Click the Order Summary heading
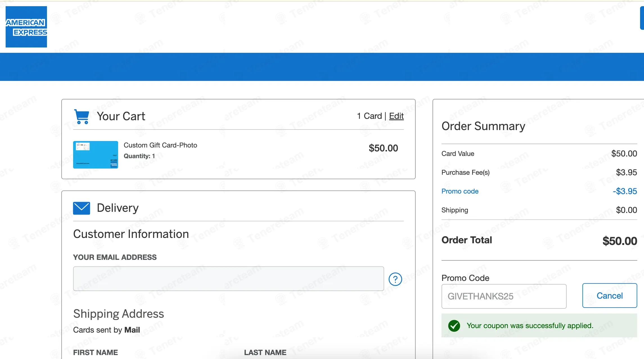Viewport: 644px width, 359px height. point(483,126)
